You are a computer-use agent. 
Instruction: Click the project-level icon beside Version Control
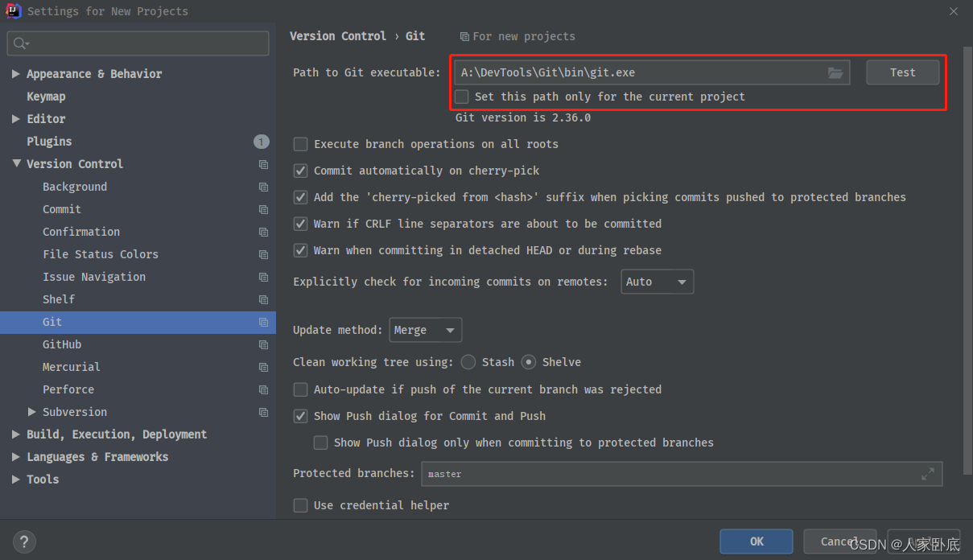tap(263, 164)
